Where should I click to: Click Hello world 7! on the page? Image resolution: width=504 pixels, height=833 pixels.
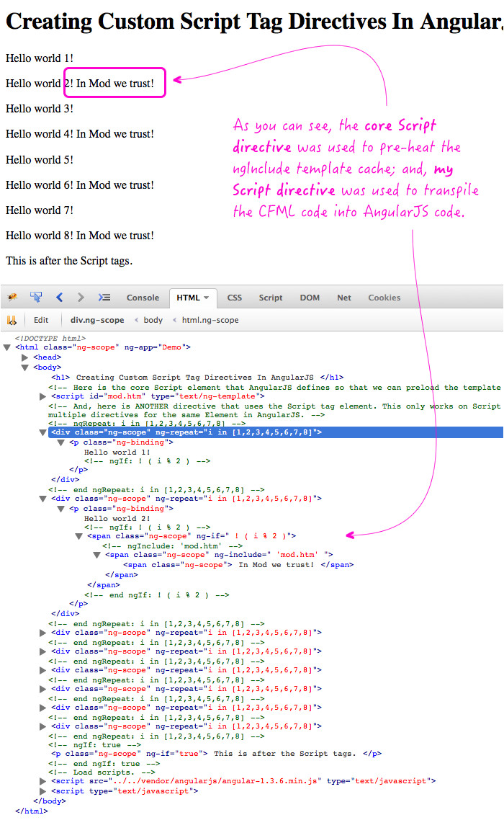click(40, 210)
